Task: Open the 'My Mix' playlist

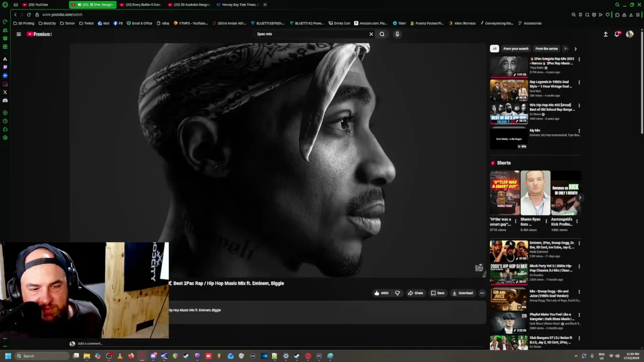Action: (509, 138)
